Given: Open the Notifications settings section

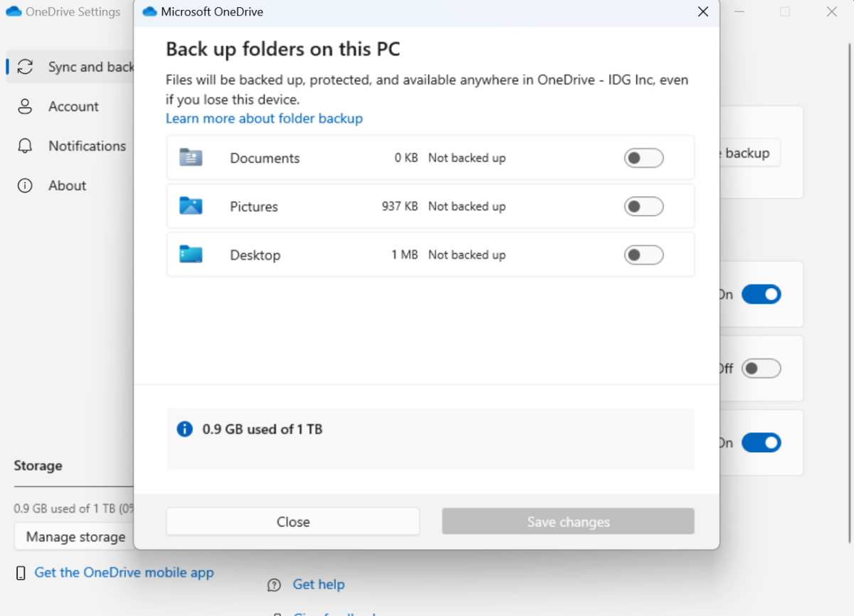Looking at the screenshot, I should point(87,146).
